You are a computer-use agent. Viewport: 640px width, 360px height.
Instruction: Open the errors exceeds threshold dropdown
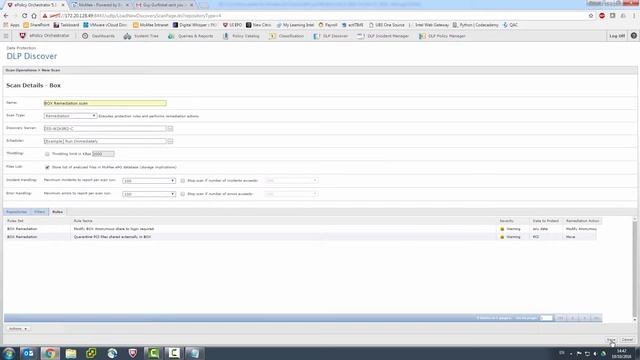click(291, 194)
